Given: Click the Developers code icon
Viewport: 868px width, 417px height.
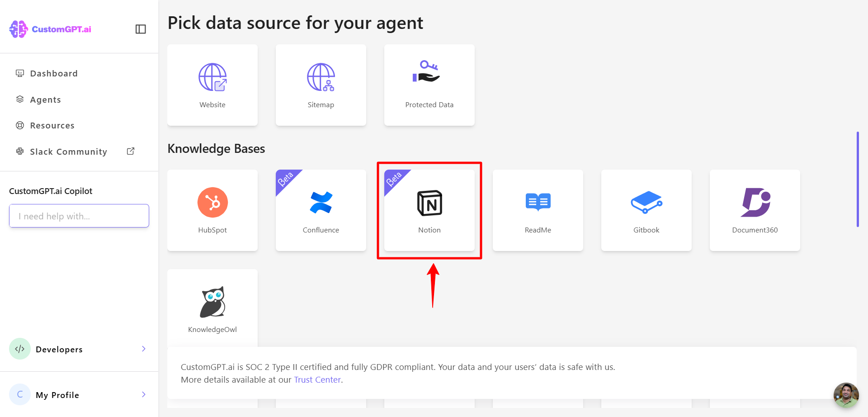Looking at the screenshot, I should pyautogui.click(x=20, y=349).
